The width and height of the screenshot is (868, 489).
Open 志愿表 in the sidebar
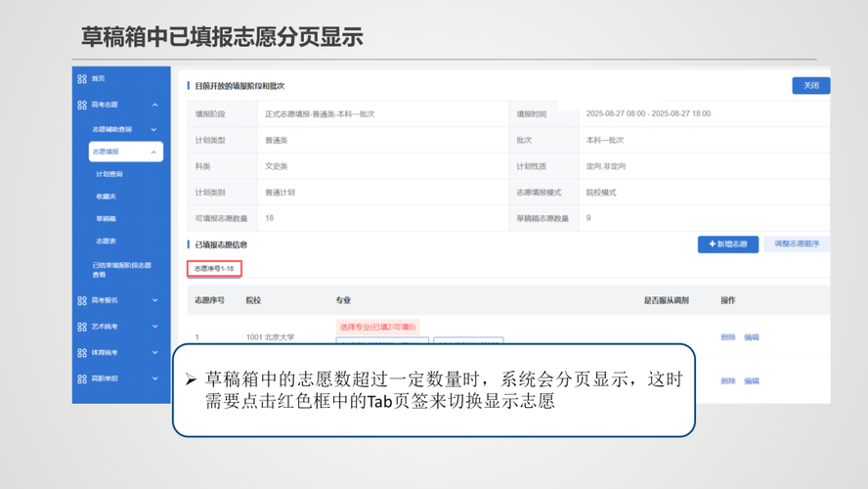106,241
